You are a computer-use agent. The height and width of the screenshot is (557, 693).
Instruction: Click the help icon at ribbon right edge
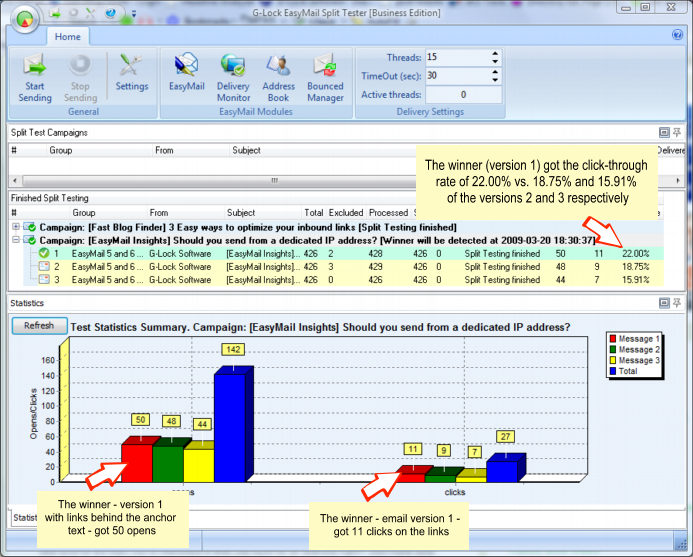(677, 34)
